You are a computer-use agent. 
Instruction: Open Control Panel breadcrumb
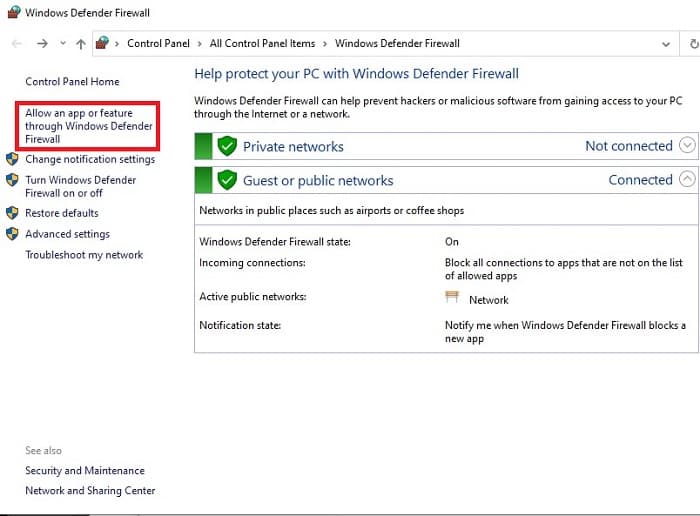pyautogui.click(x=158, y=43)
